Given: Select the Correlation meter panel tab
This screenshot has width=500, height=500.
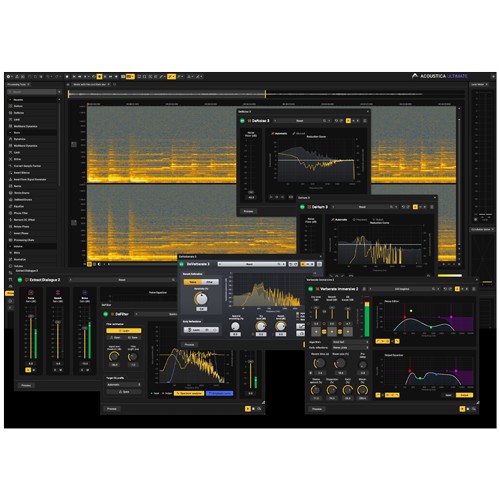Looking at the screenshot, I should 482,229.
